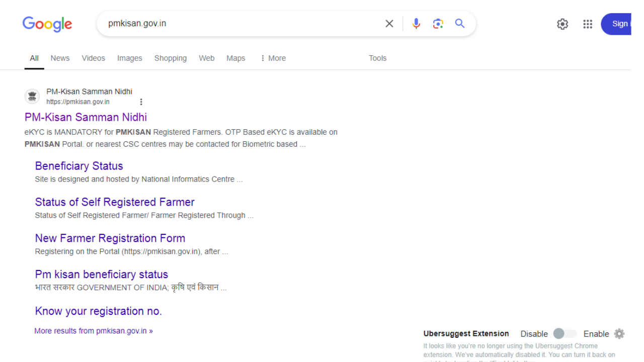Submit search with magnifier icon
Image resolution: width=644 pixels, height=362 pixels.
point(460,23)
